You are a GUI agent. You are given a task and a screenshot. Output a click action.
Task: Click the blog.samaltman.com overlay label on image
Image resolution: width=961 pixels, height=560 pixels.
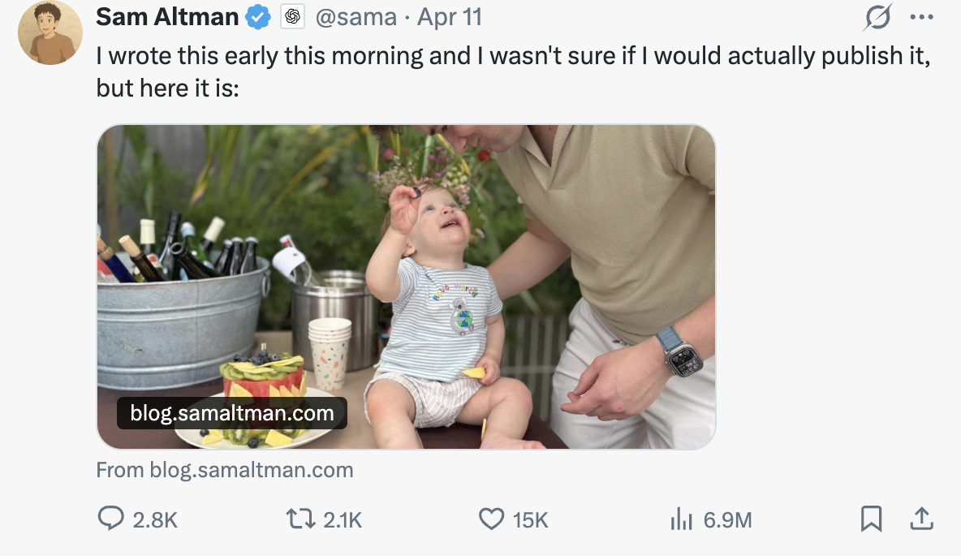pos(232,413)
